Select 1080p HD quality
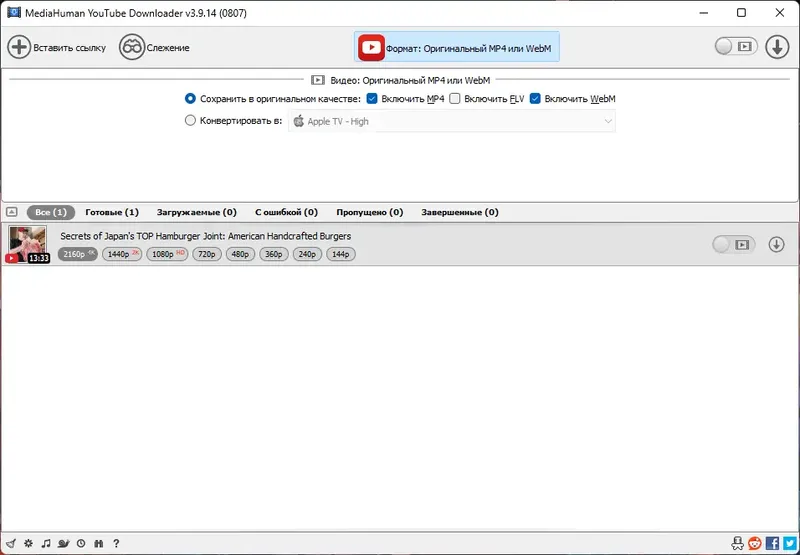The height and width of the screenshot is (555, 800). coord(167,254)
